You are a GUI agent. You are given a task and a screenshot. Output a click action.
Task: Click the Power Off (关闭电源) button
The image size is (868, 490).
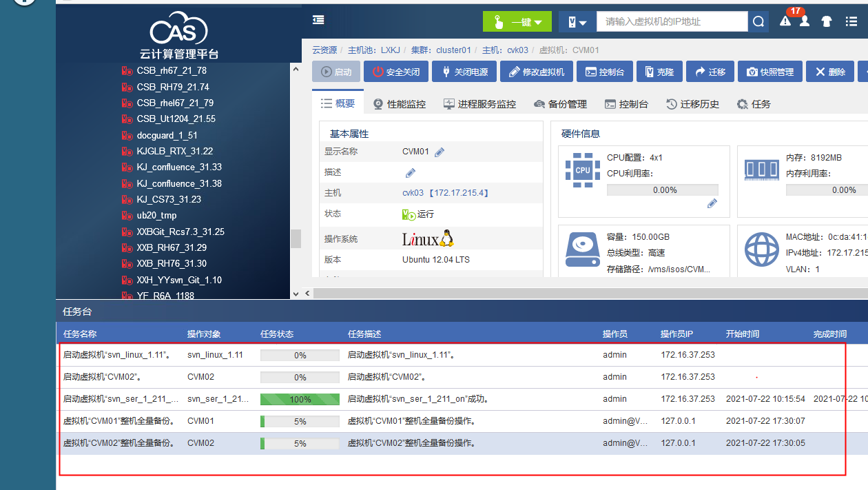point(465,72)
